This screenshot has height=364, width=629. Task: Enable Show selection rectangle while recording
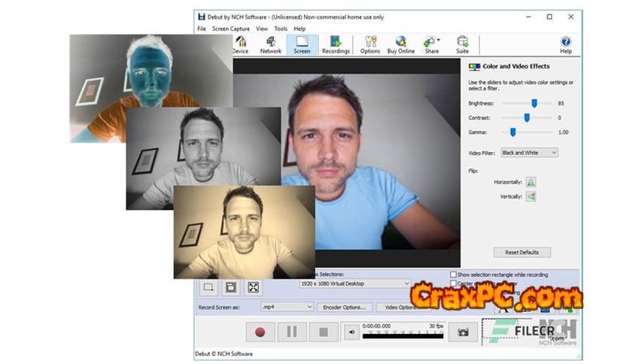(453, 275)
